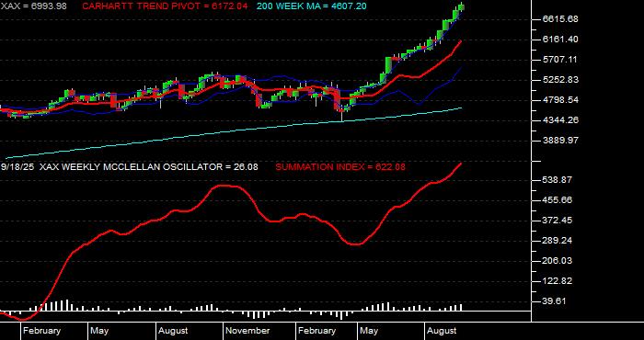The image size is (644, 340).
Task: Select the 6161.40 price axis value
Action: coord(560,40)
